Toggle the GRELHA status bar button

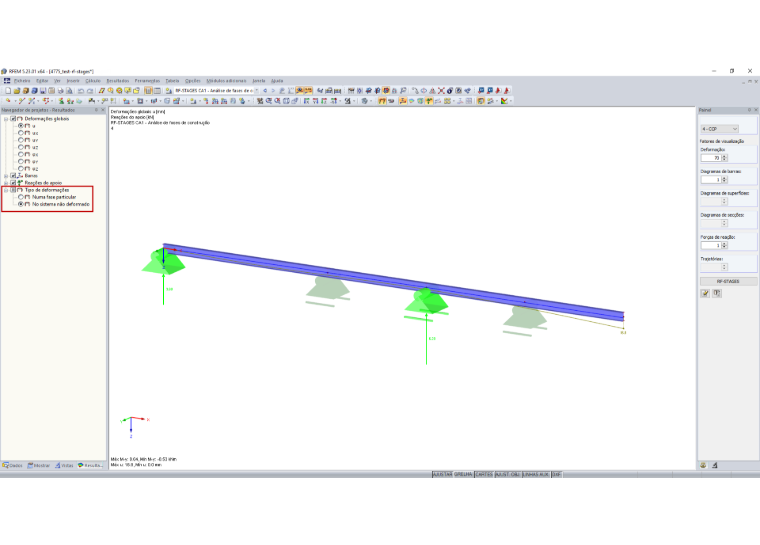point(463,474)
